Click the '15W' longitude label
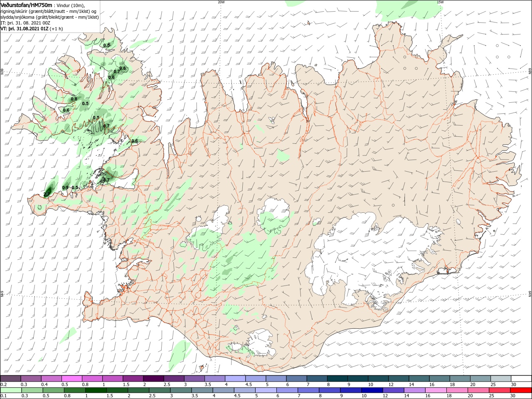The width and height of the screenshot is (532, 399). click(x=440, y=2)
